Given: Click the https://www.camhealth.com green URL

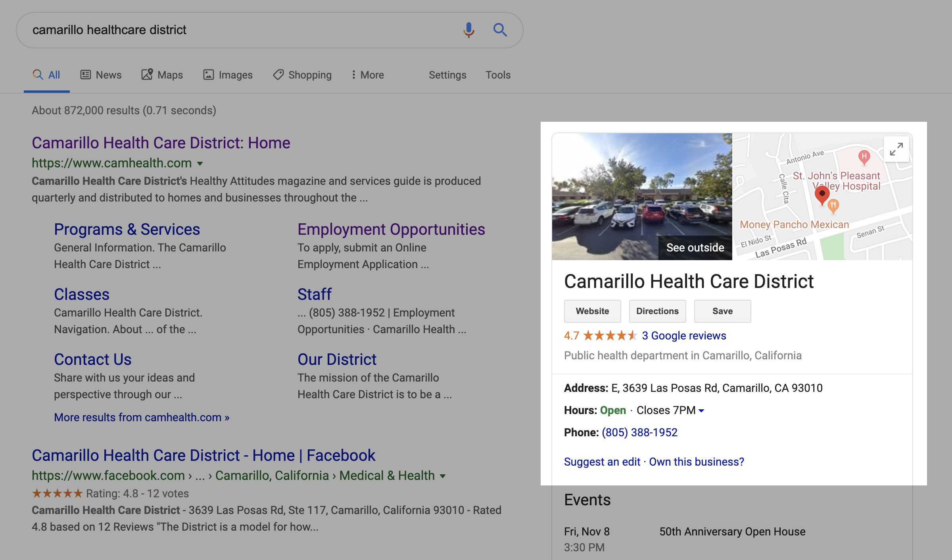Looking at the screenshot, I should (112, 163).
